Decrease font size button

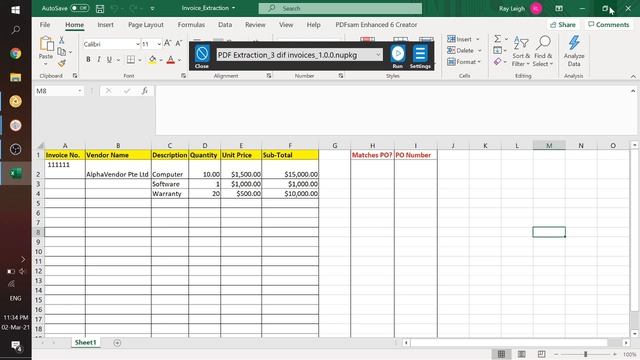coord(178,43)
